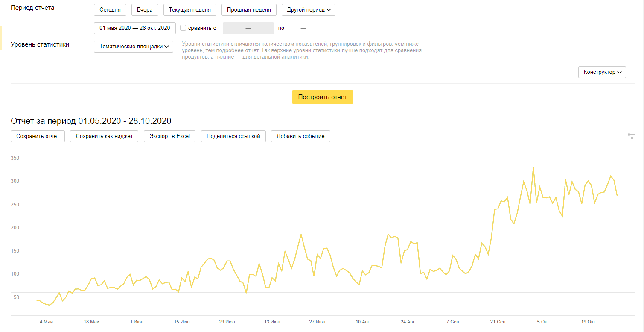
Task: Export report via Экспорт в Excel
Action: point(169,136)
